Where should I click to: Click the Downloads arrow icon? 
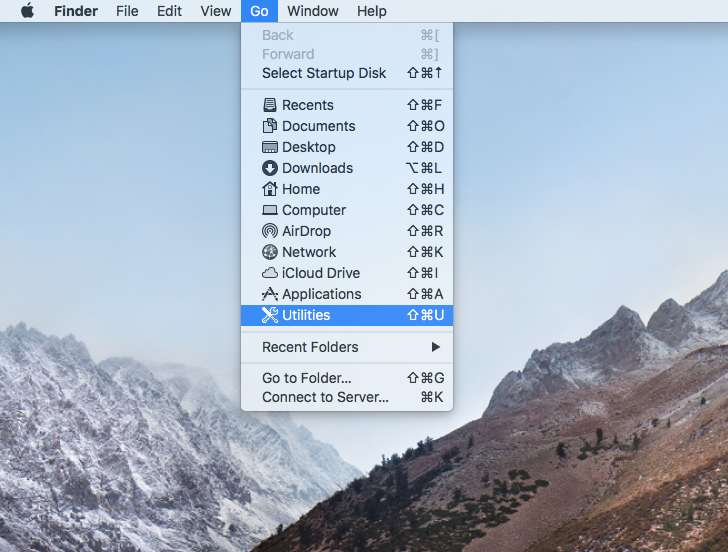(x=270, y=168)
